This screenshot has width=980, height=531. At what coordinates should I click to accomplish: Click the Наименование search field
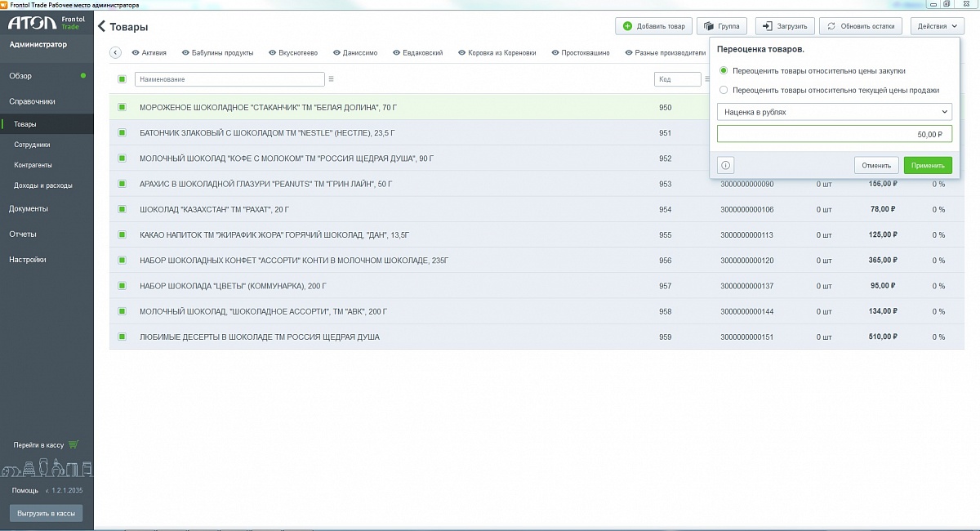(x=229, y=79)
